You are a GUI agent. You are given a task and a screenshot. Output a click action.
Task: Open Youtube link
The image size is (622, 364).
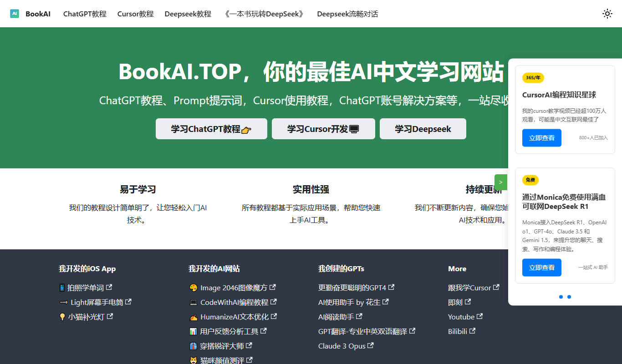tap(466, 317)
